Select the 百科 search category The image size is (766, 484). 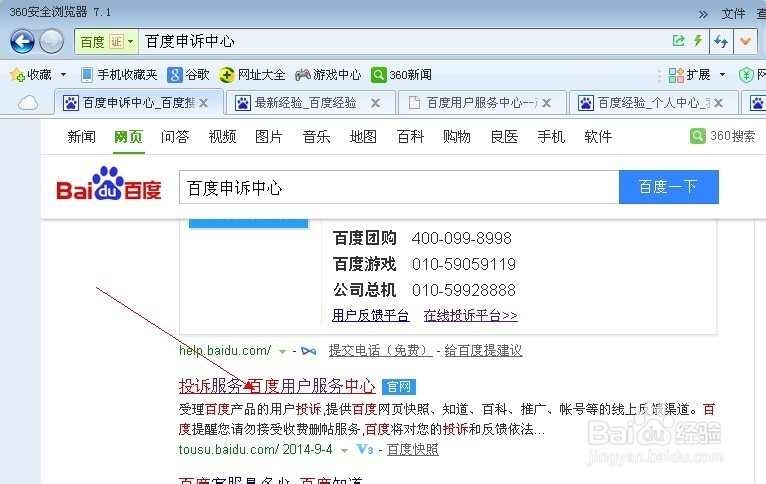click(x=410, y=137)
